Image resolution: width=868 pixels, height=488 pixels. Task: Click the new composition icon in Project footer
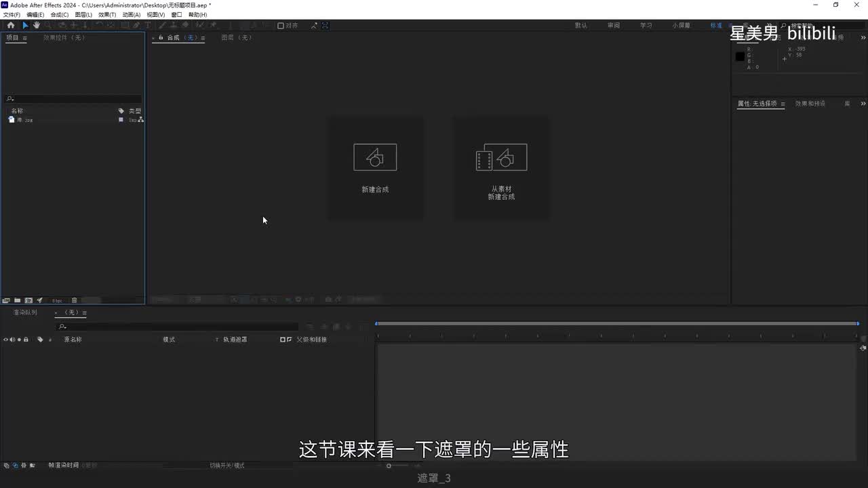(x=28, y=300)
